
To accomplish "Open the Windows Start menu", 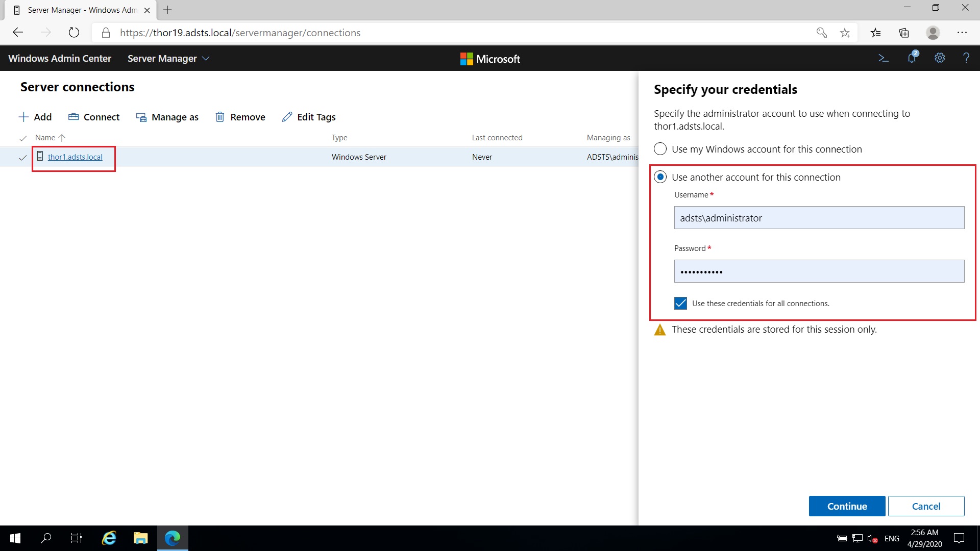I will click(x=15, y=538).
